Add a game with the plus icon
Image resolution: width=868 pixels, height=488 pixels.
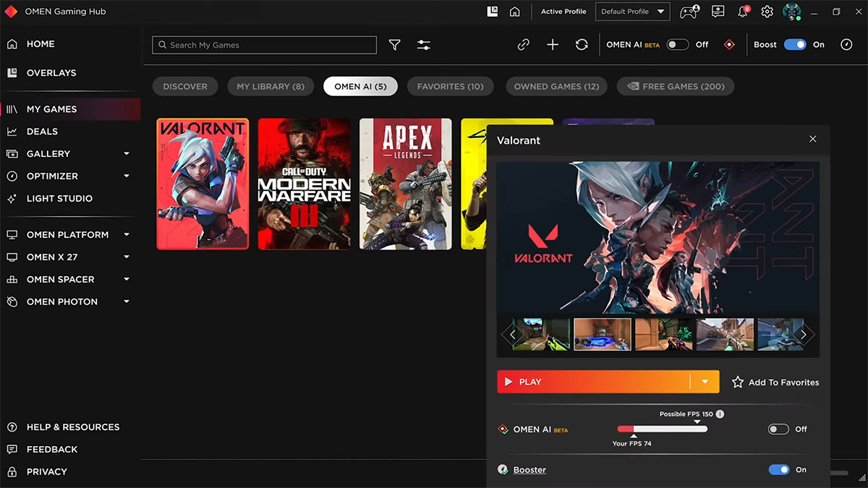point(553,45)
